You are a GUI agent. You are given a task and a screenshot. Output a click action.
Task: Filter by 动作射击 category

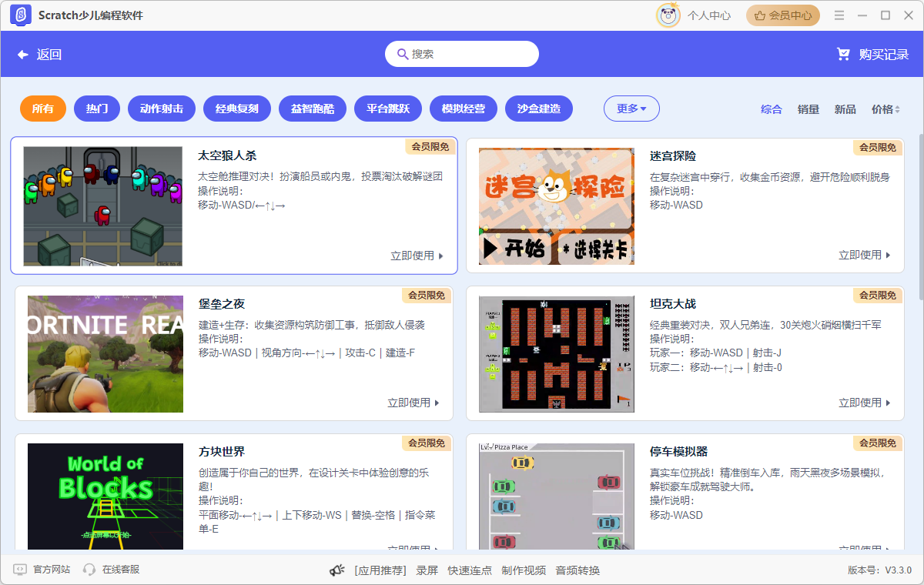(162, 109)
